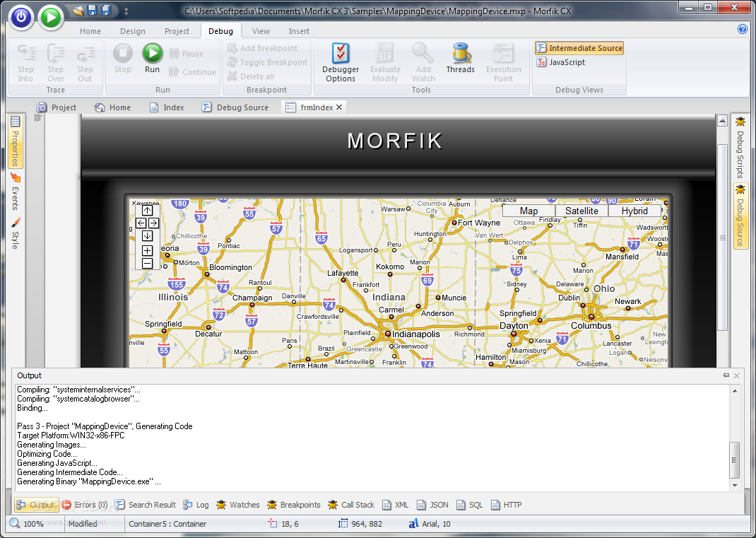Show the HTTP tab
The image size is (756, 538).
pyautogui.click(x=507, y=505)
